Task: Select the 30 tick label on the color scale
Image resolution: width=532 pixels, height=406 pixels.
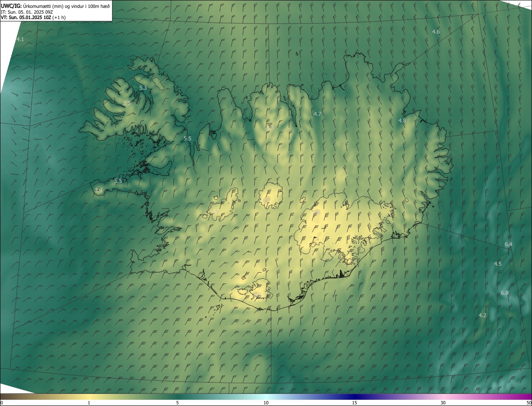Action: [x=443, y=403]
